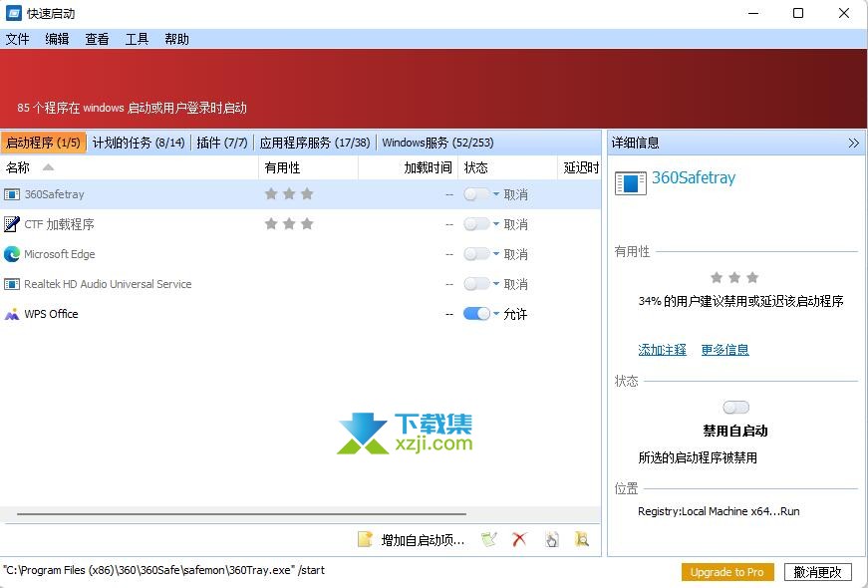The image size is (868, 588).
Task: Click the green edit-entry pencil icon
Action: pyautogui.click(x=488, y=539)
